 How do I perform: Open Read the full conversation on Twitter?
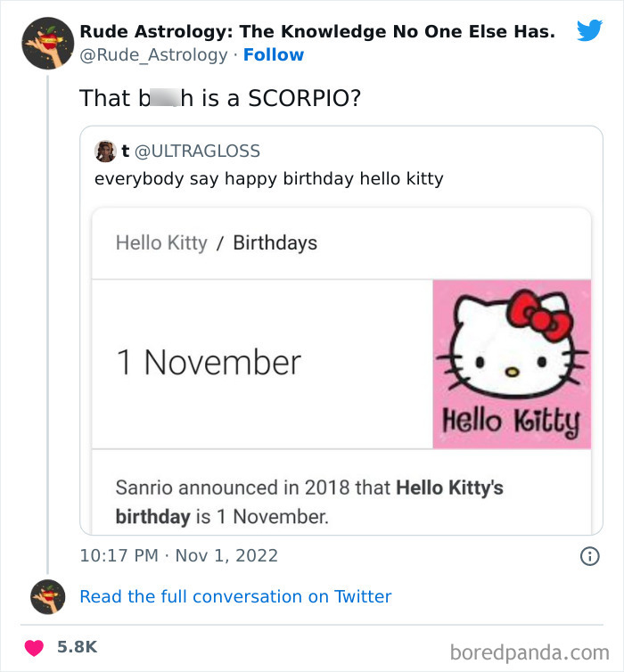[x=235, y=596]
